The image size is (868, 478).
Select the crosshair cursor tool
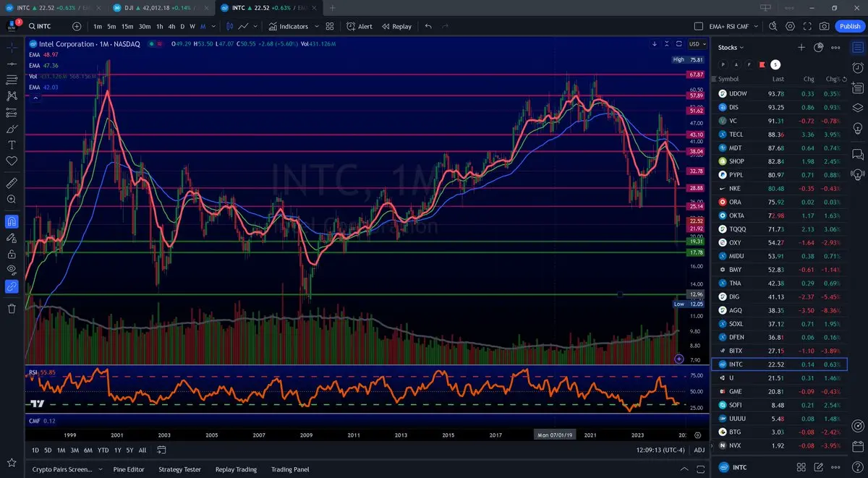click(x=12, y=48)
